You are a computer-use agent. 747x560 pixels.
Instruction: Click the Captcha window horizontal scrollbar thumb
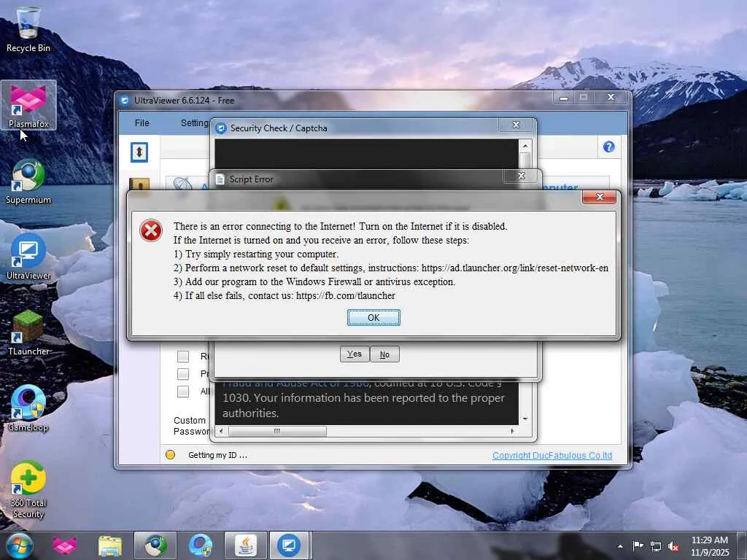(x=277, y=431)
